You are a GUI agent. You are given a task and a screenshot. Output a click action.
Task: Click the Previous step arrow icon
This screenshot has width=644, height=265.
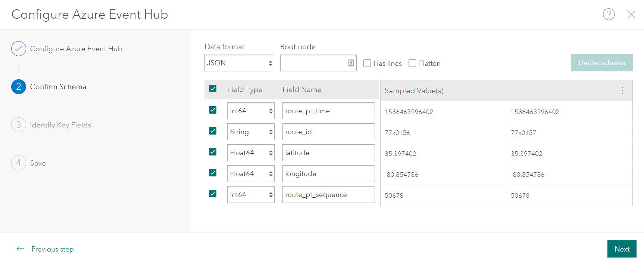tap(21, 249)
